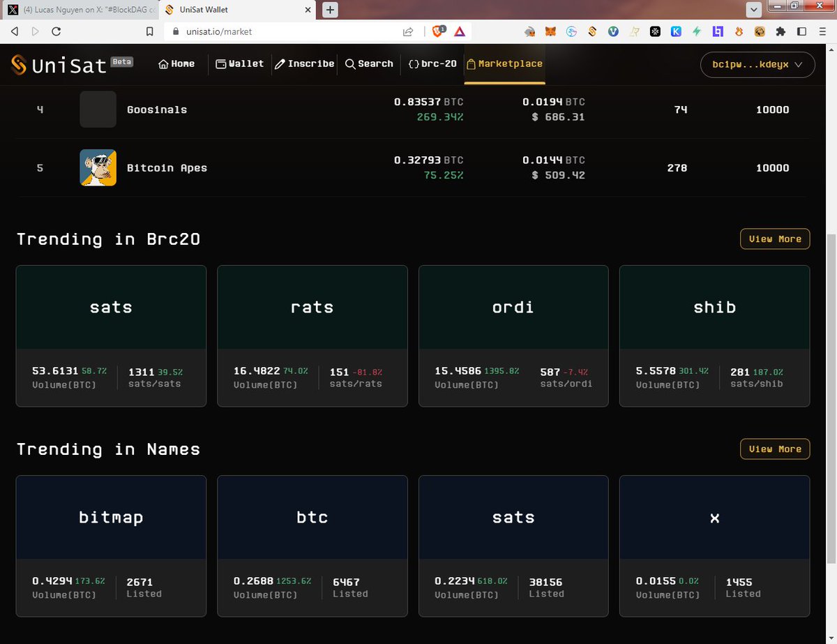Screen dimensions: 837x644
Task: Click the Bitcoin Apes collection name
Action: (x=167, y=167)
